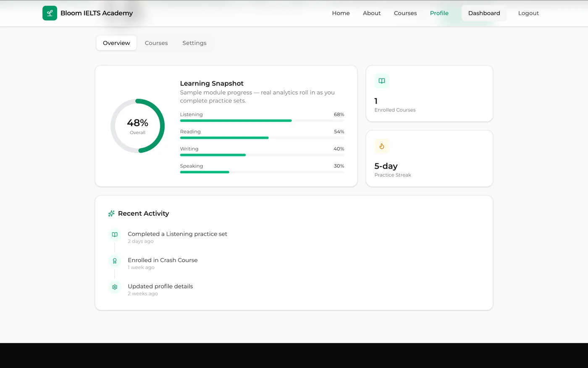This screenshot has width=588, height=368.
Task: Open the About page from the navigation
Action: (x=372, y=13)
